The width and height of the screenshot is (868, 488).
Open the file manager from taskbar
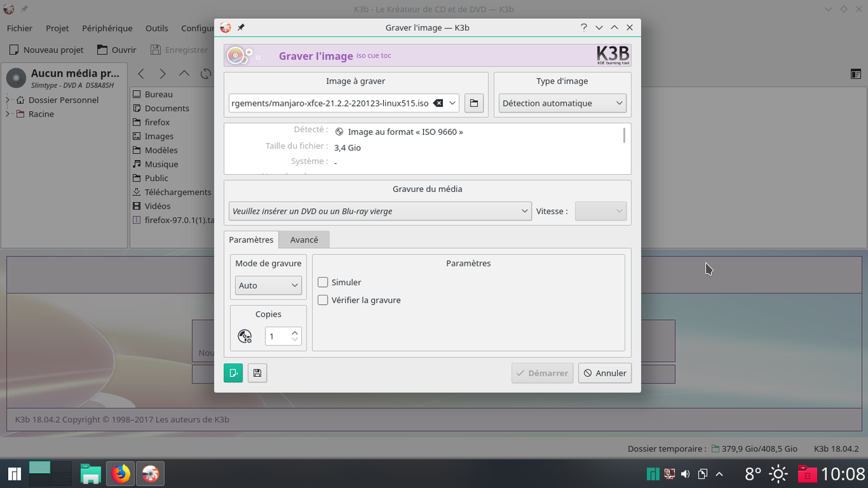[91, 474]
